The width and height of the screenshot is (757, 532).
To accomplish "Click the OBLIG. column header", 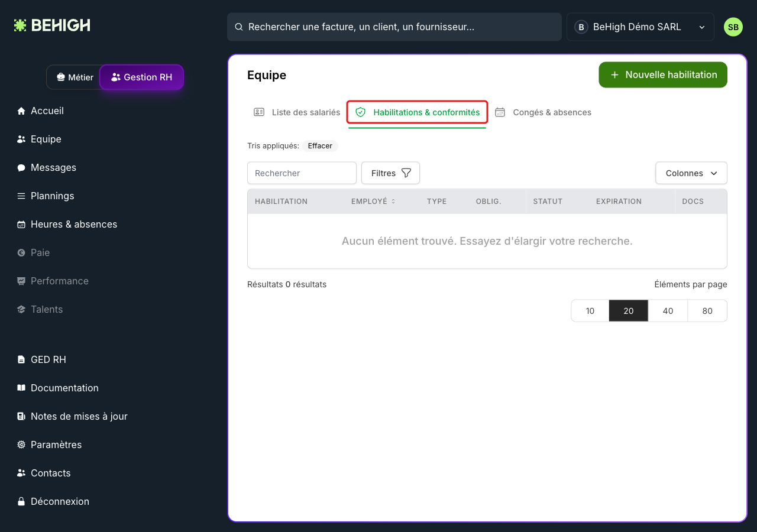I will [489, 202].
